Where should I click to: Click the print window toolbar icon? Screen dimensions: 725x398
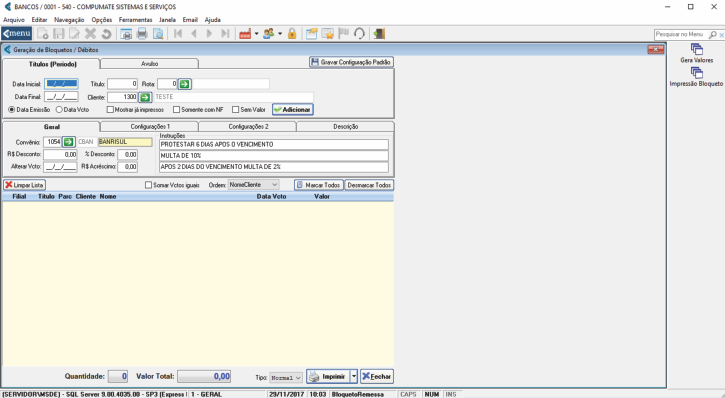126,33
